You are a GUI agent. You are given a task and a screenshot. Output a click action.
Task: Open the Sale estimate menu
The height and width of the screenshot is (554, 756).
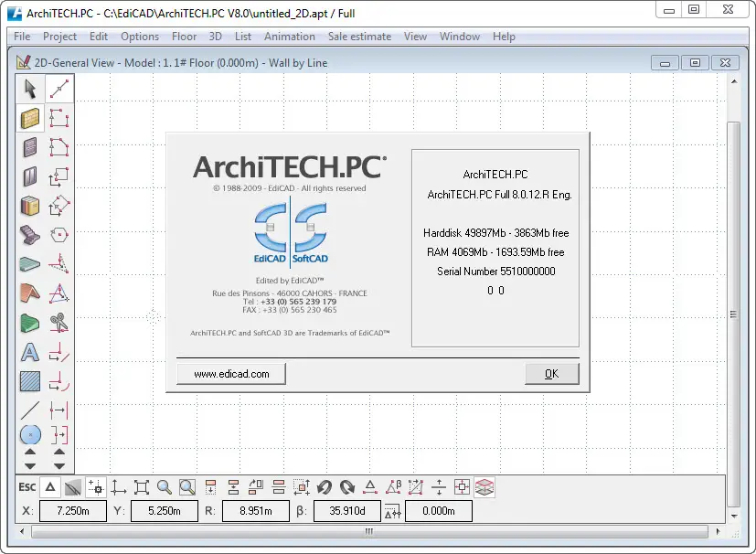point(359,37)
